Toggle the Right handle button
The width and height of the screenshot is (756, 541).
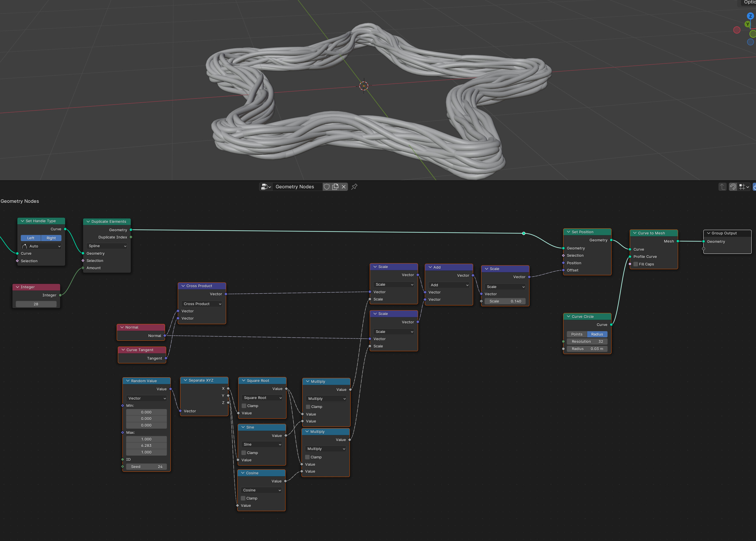pos(51,238)
